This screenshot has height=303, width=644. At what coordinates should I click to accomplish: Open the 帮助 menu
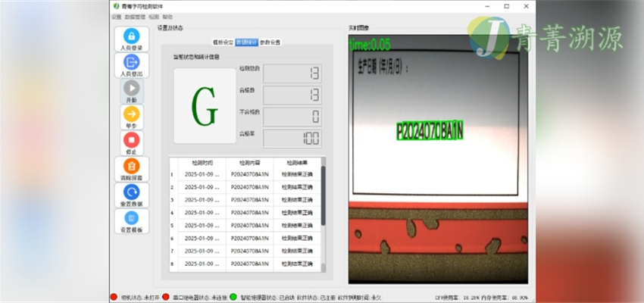167,16
